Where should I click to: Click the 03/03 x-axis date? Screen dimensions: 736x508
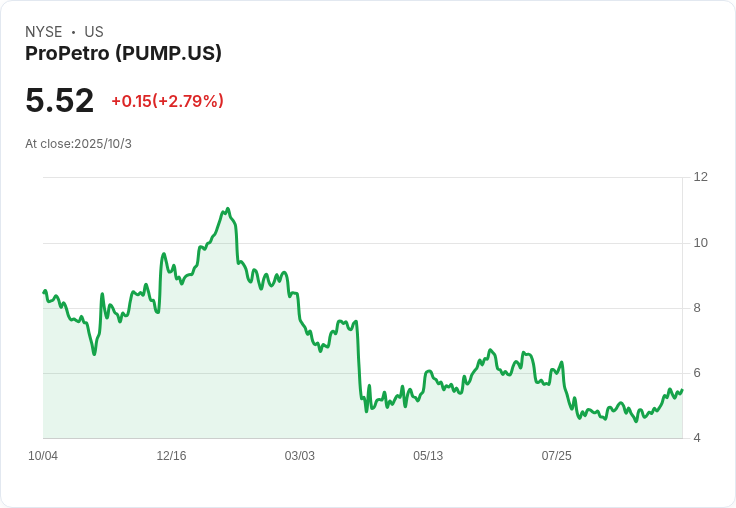click(299, 456)
